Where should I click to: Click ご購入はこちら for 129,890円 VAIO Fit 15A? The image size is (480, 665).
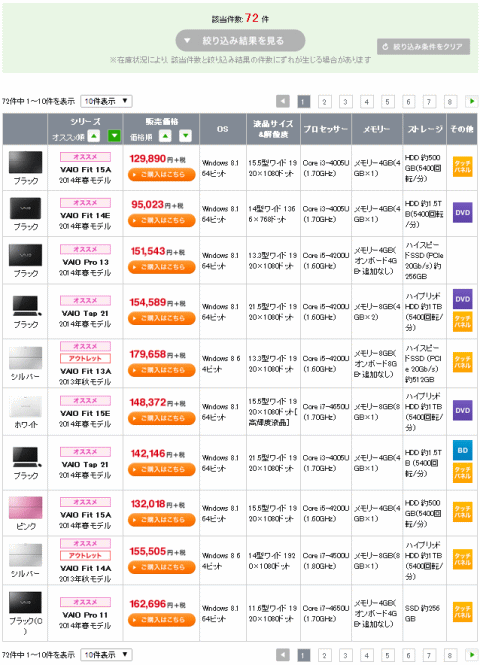[162, 174]
